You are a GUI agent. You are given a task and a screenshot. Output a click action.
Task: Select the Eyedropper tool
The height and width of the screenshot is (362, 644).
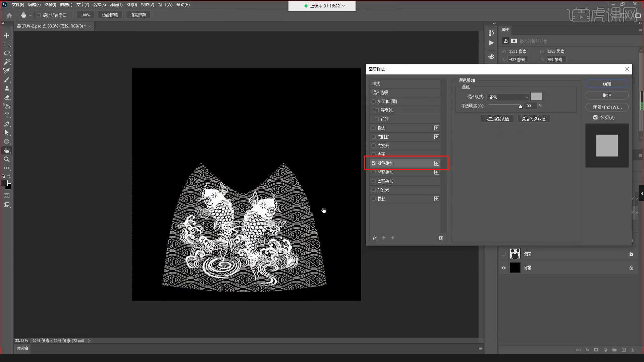coord(7,71)
